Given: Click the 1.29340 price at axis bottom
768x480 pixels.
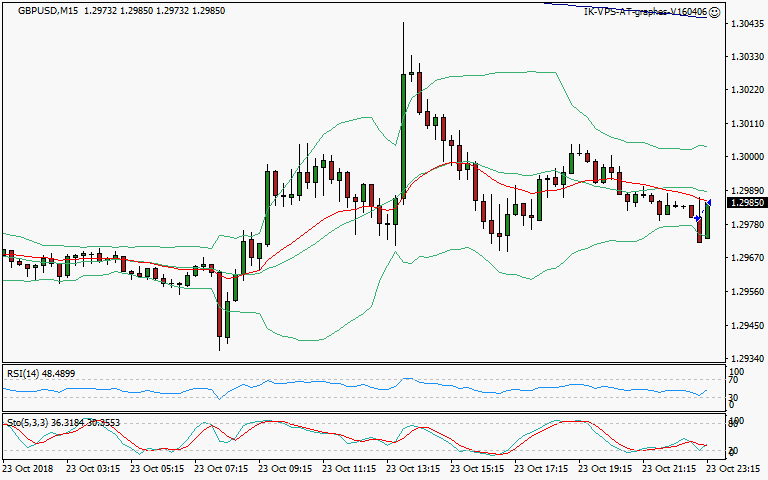Looking at the screenshot, I should tap(746, 359).
